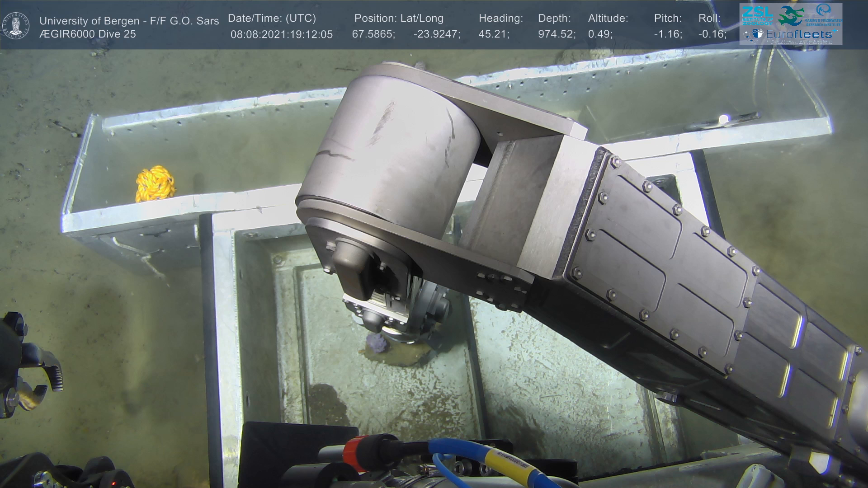Click the latitude value 67.5865
The height and width of the screenshot is (488, 868).
373,34
